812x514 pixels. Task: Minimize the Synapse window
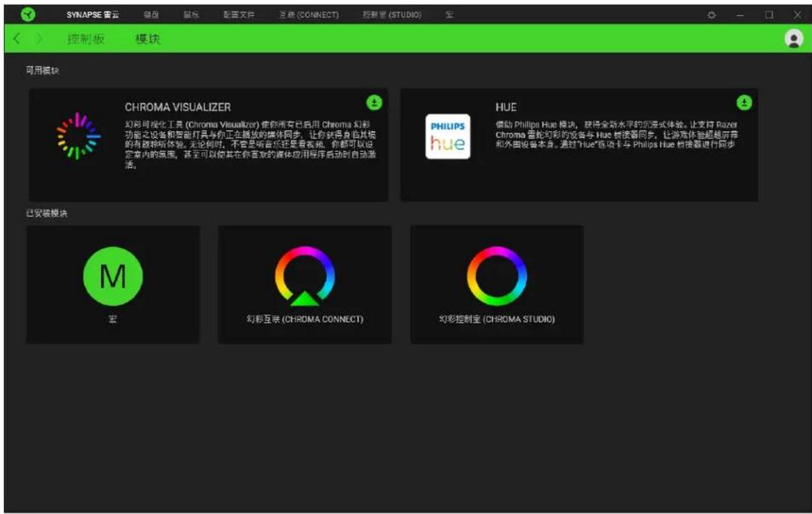pyautogui.click(x=740, y=15)
